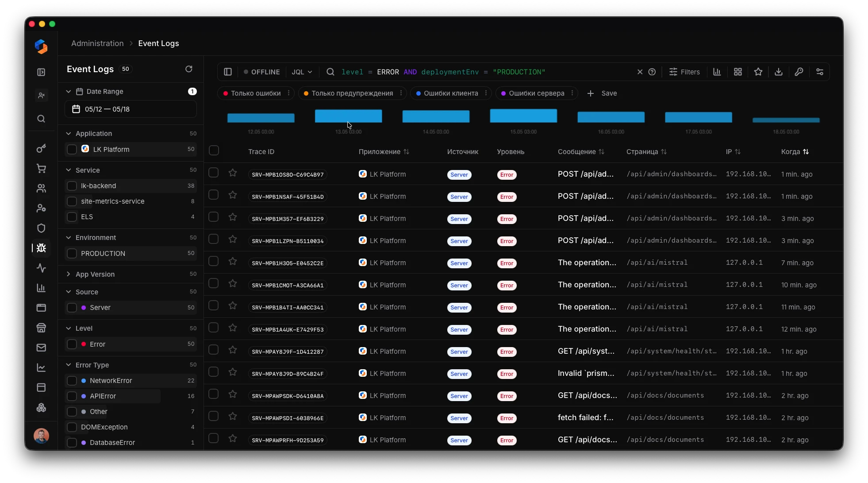Check the site-metrics-service filter
This screenshot has width=868, height=483.
click(72, 201)
